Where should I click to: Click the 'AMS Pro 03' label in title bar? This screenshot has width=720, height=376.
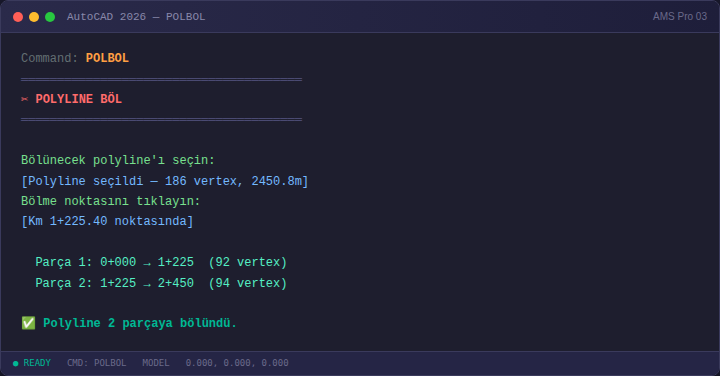(680, 17)
